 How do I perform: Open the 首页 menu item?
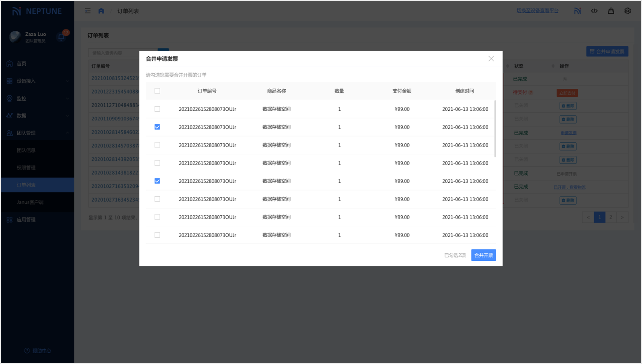[x=21, y=64]
